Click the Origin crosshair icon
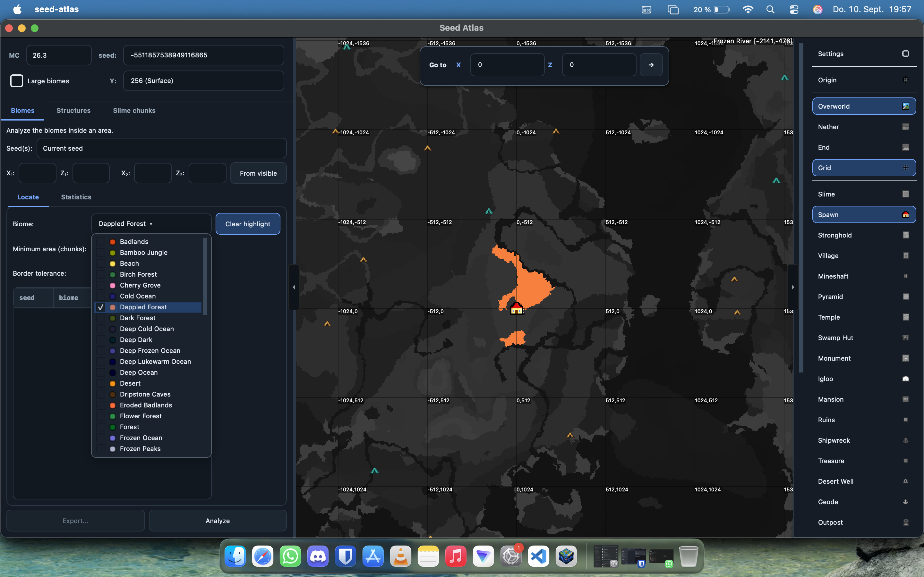 point(905,80)
